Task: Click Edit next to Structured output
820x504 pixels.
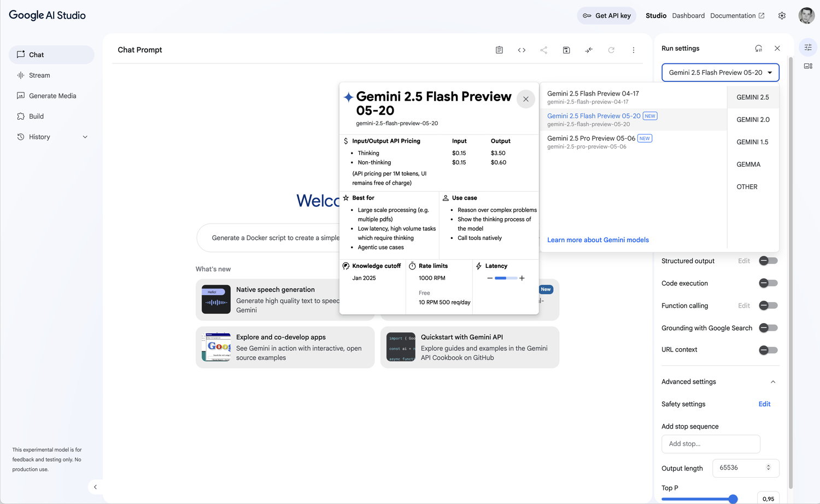Action: (x=744, y=261)
